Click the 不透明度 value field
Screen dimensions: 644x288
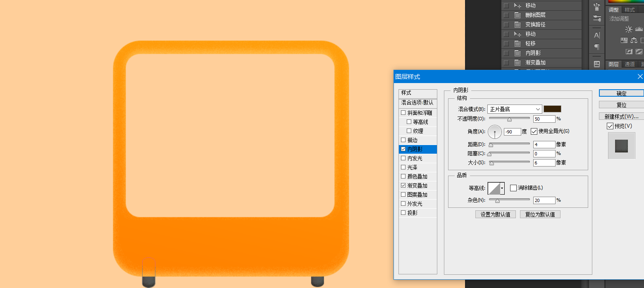(x=544, y=119)
